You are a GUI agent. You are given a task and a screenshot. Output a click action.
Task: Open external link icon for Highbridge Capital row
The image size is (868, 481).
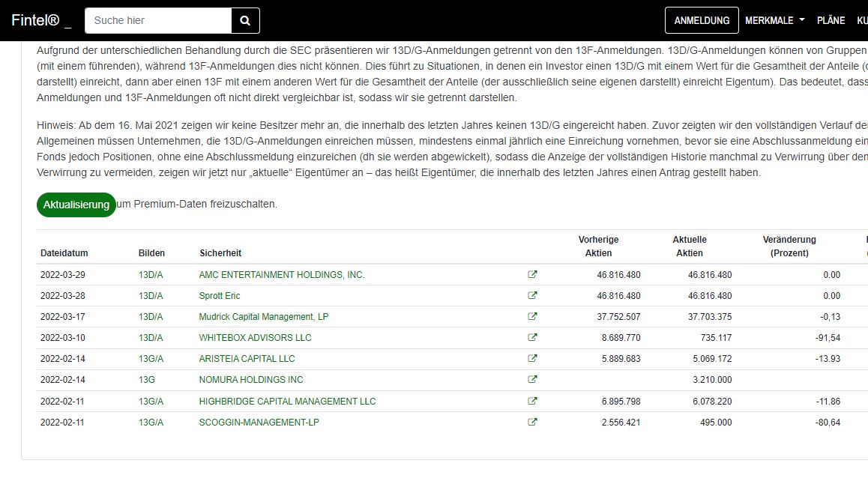pyautogui.click(x=532, y=401)
